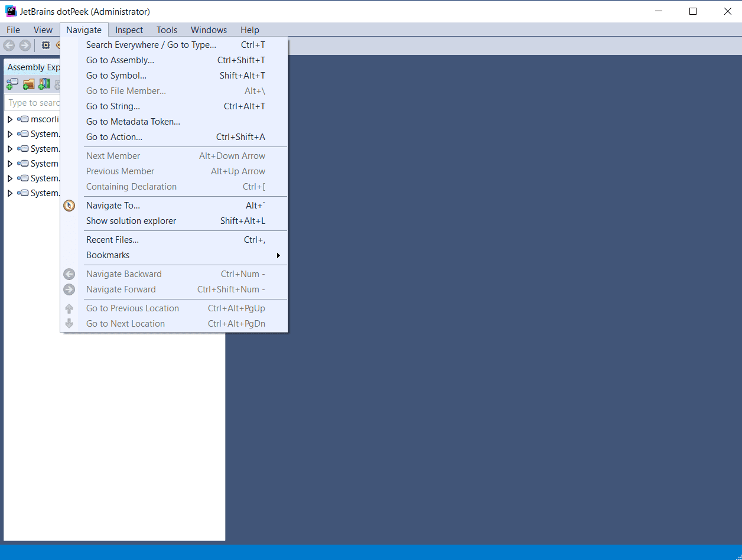Close the open Navigate menu
The image size is (742, 560).
click(x=84, y=30)
